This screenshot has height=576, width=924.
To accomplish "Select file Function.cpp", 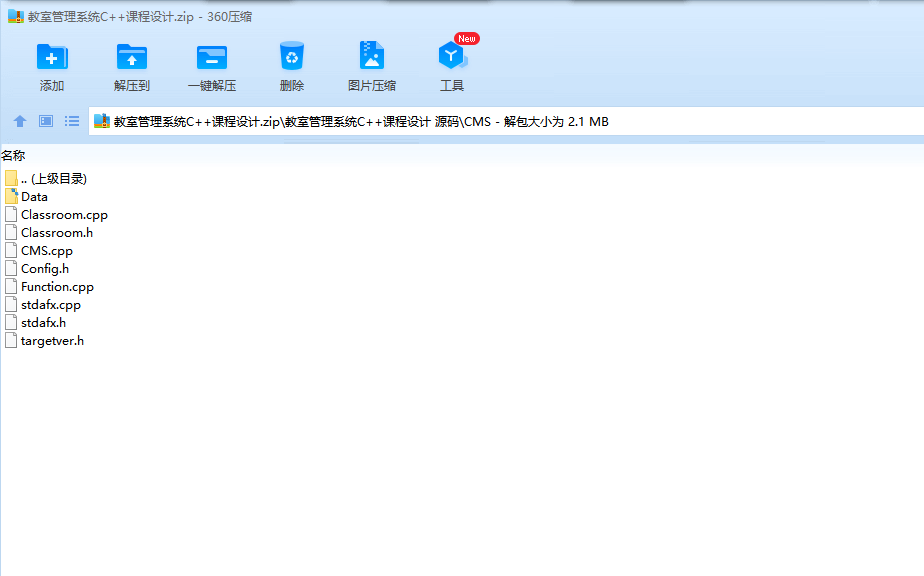I will click(50, 287).
